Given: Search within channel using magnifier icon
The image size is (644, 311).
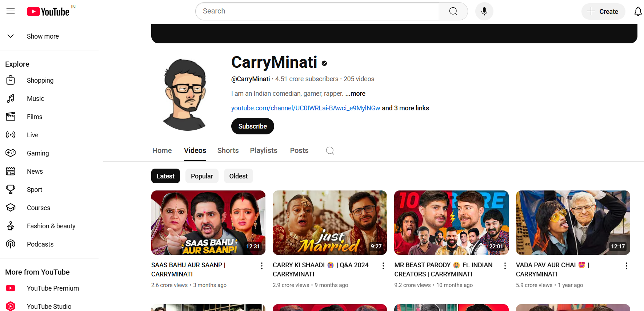Looking at the screenshot, I should click(x=330, y=151).
